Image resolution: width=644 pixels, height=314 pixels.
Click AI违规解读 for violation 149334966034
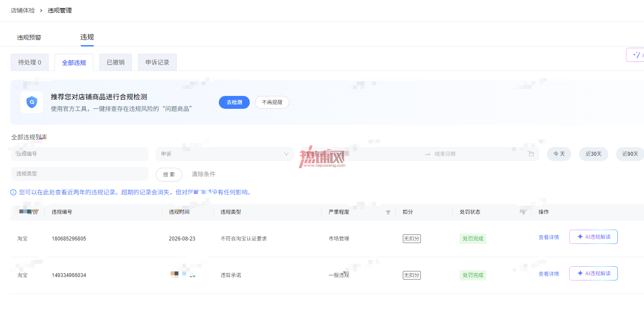click(x=593, y=274)
